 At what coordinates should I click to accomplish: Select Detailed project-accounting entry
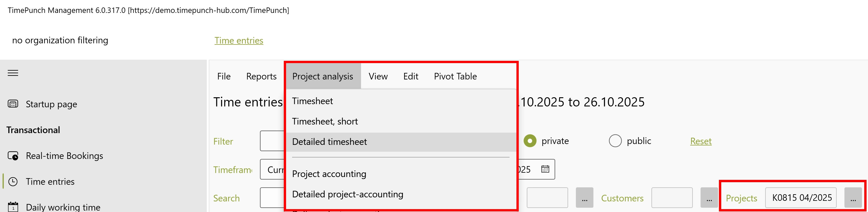[401, 194]
